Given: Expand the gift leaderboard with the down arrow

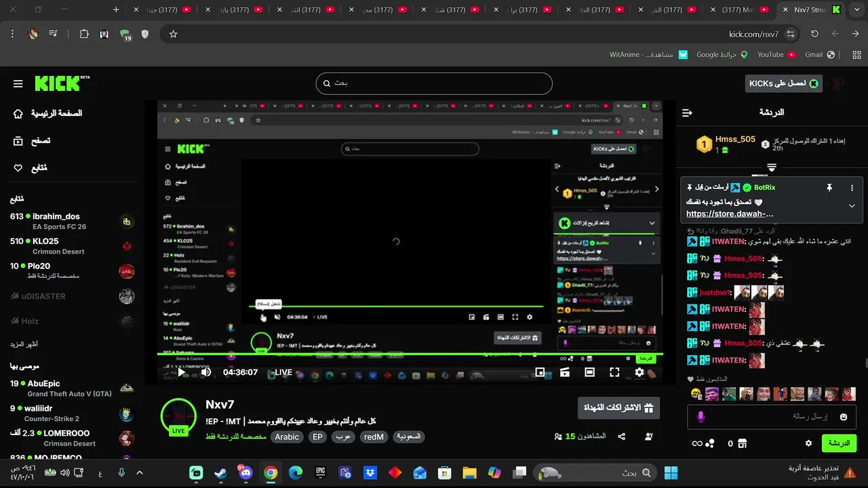Looking at the screenshot, I should coord(772,167).
